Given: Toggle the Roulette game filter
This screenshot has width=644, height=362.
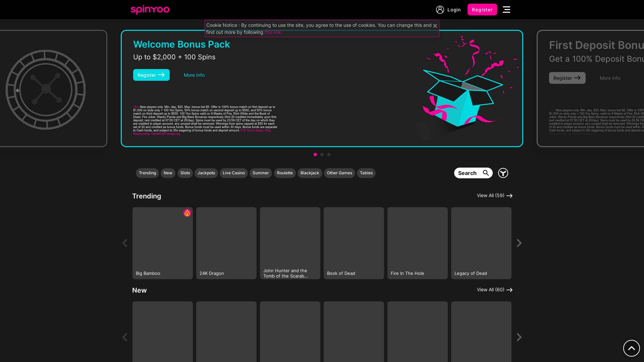Looking at the screenshot, I should (x=284, y=173).
